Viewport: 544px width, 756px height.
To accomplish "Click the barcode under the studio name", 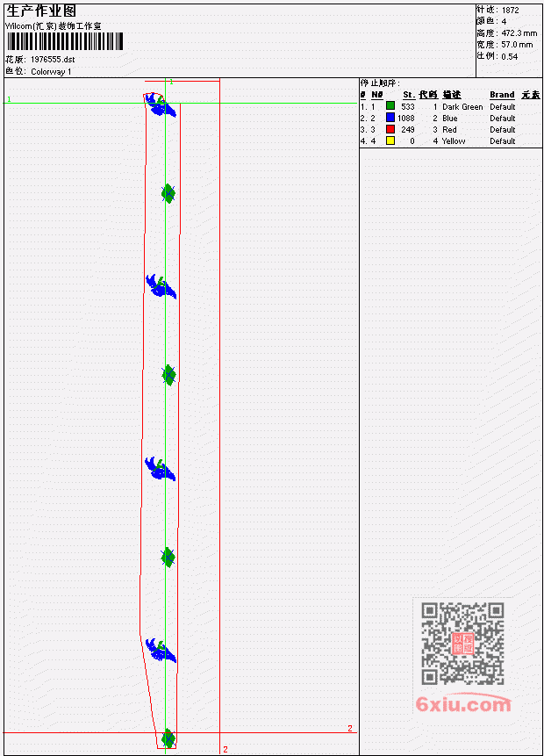I will [x=65, y=41].
